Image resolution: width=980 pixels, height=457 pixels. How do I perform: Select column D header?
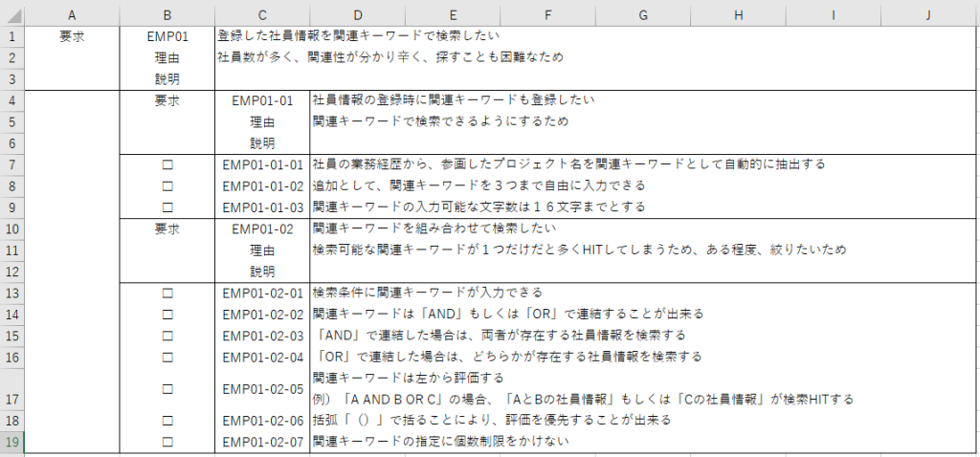357,14
